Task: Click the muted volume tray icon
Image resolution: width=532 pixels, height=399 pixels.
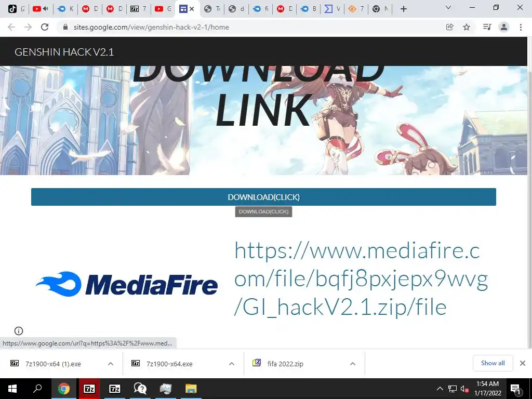Action: (x=464, y=389)
